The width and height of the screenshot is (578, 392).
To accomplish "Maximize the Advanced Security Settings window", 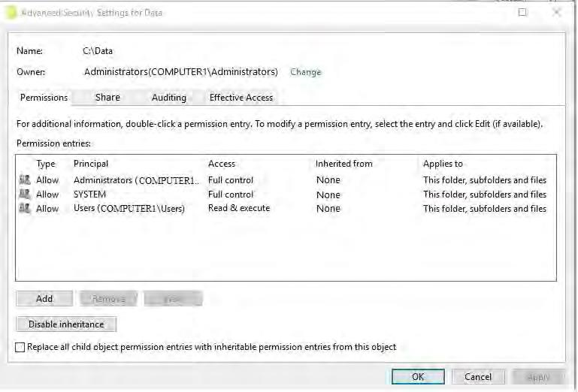I will pyautogui.click(x=523, y=12).
